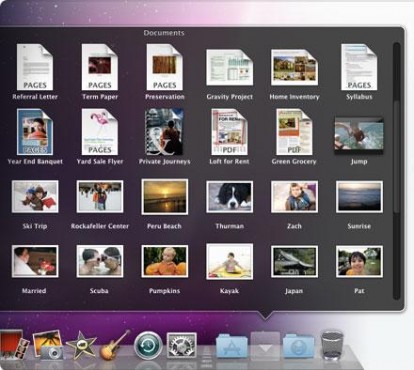The width and height of the screenshot is (414, 370).
Task: Open the Green Grocery PDF icon
Action: 294,132
